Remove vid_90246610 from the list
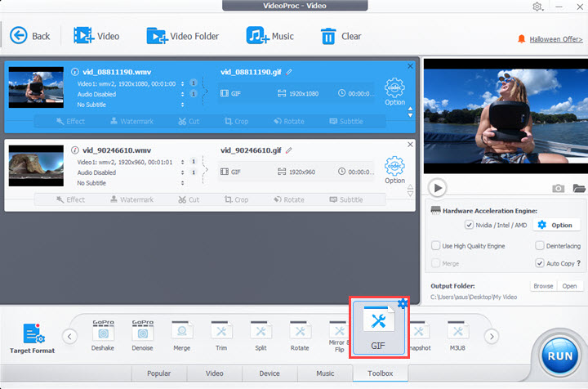The height and width of the screenshot is (389, 588). [410, 145]
